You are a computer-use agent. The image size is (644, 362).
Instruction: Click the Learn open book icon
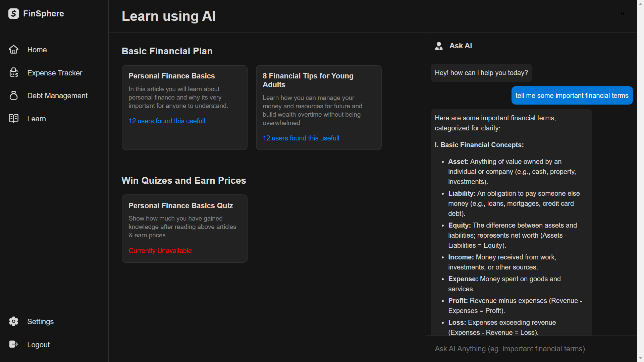13,119
